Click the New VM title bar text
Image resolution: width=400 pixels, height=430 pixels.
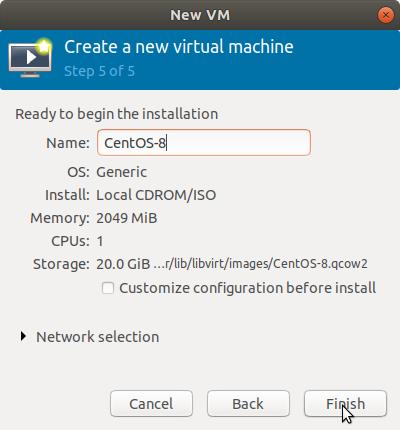coord(200,15)
